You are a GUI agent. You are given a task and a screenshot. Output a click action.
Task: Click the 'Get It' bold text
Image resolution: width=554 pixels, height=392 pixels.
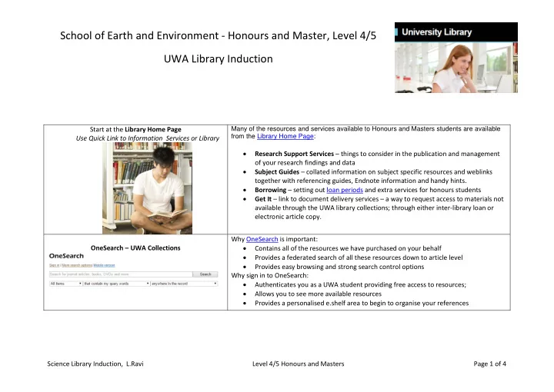(263, 199)
